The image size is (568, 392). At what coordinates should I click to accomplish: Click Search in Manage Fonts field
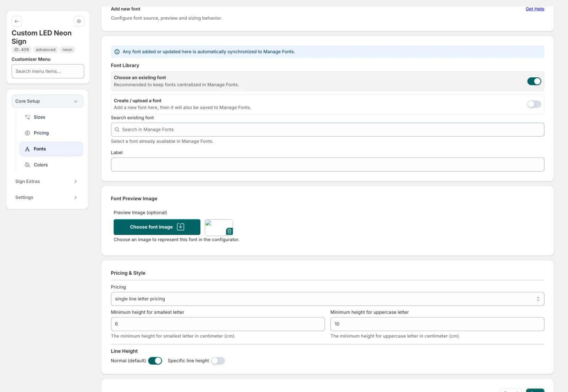pos(327,130)
